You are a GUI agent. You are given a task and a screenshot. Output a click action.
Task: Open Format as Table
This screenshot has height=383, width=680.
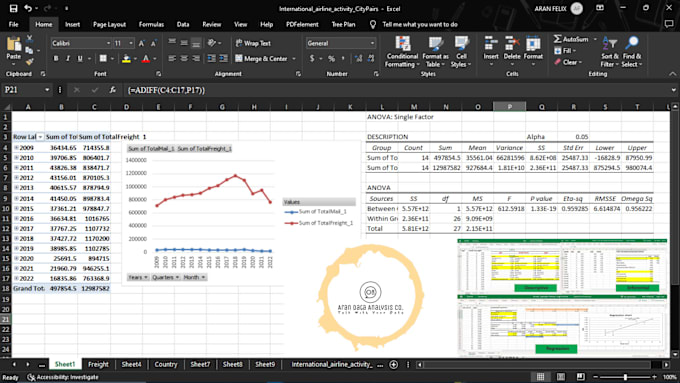pyautogui.click(x=435, y=52)
